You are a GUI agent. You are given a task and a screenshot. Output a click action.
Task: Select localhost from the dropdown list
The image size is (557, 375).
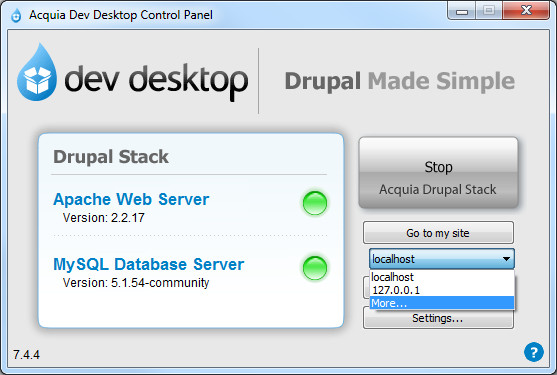point(442,277)
